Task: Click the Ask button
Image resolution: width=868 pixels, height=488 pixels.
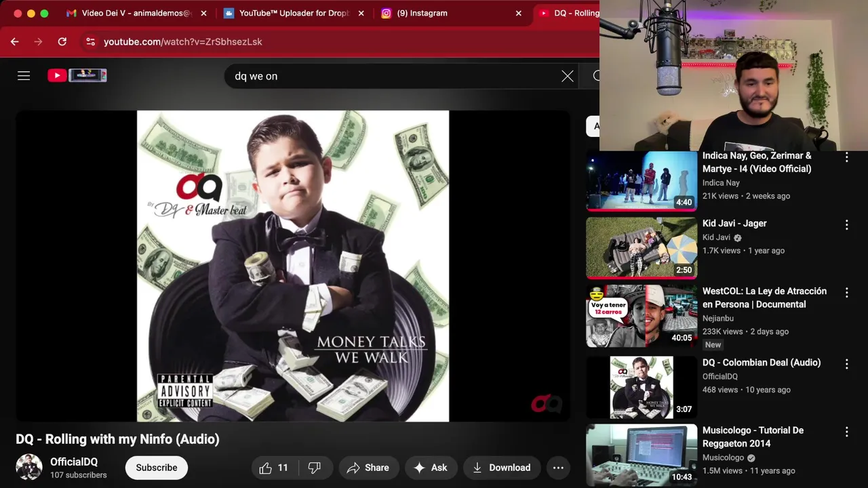Action: pyautogui.click(x=431, y=468)
